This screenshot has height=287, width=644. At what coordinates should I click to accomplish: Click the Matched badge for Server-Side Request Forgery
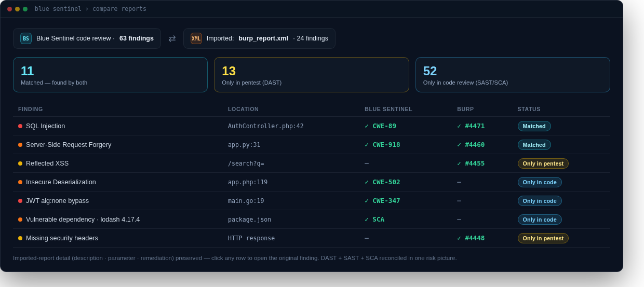(x=534, y=145)
